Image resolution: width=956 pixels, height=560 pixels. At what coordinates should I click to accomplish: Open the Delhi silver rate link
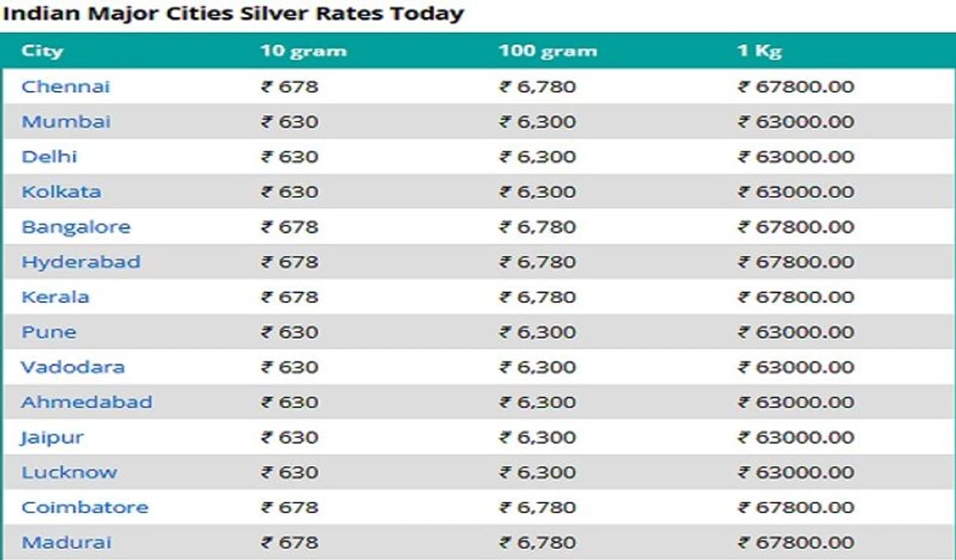pos(49,157)
